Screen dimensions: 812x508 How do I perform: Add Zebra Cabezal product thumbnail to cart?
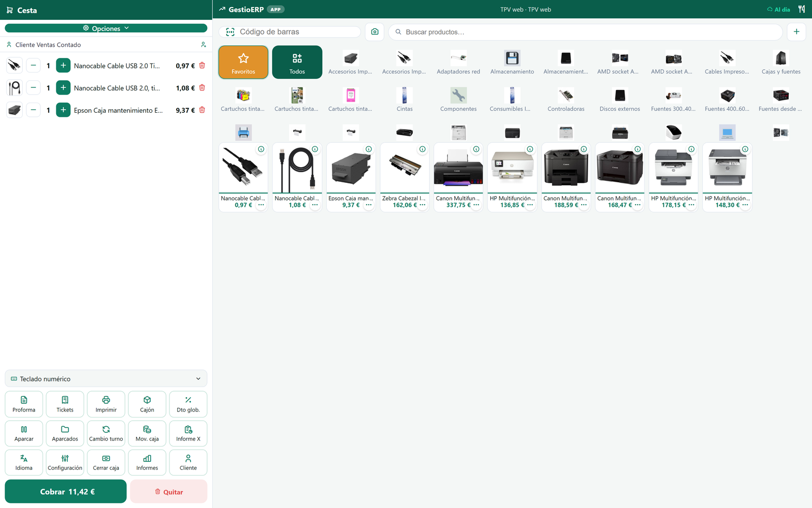(x=404, y=168)
